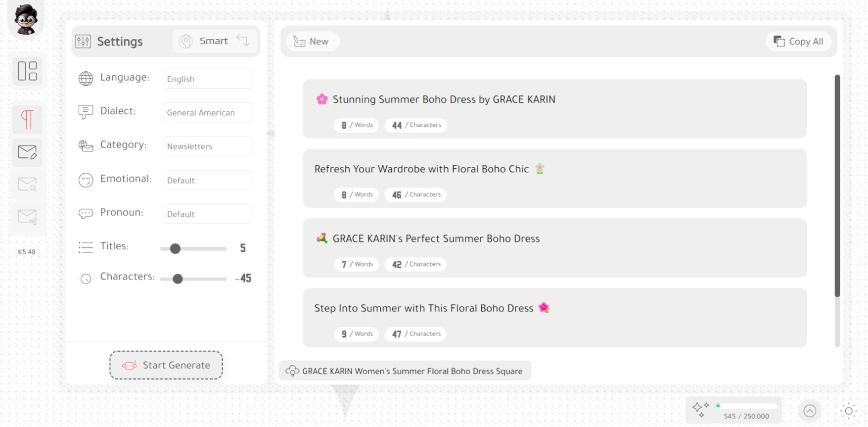Click the owl mascot avatar
Image resolution: width=868 pixels, height=427 pixels.
pos(26,19)
